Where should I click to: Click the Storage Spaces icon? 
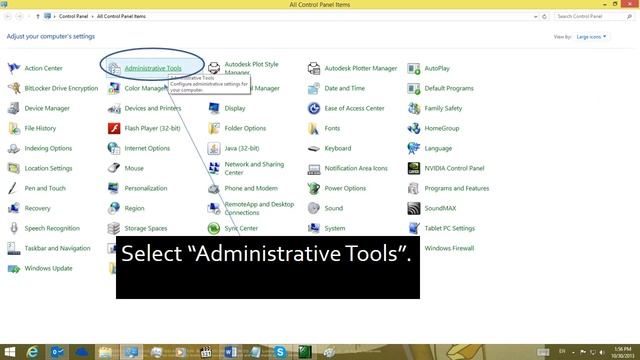coord(114,228)
